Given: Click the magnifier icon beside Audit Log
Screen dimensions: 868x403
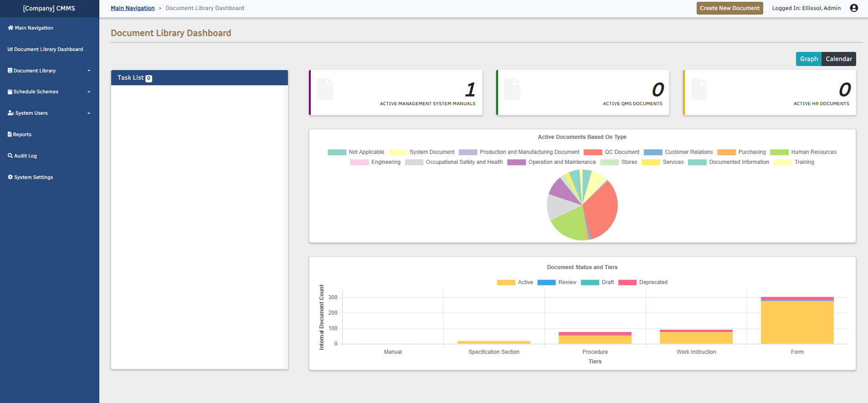Looking at the screenshot, I should pyautogui.click(x=10, y=156).
